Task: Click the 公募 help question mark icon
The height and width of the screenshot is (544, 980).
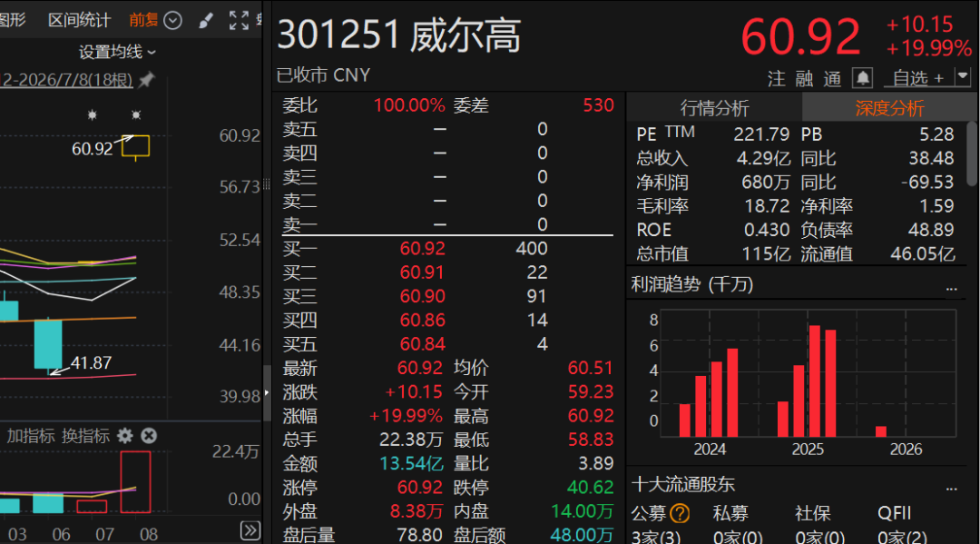Action: (680, 514)
